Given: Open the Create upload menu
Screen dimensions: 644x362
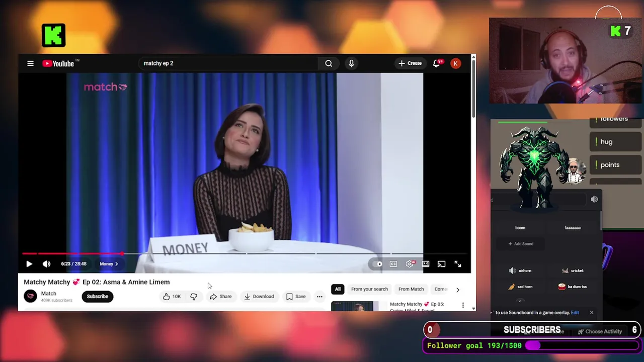Looking at the screenshot, I should (x=410, y=63).
